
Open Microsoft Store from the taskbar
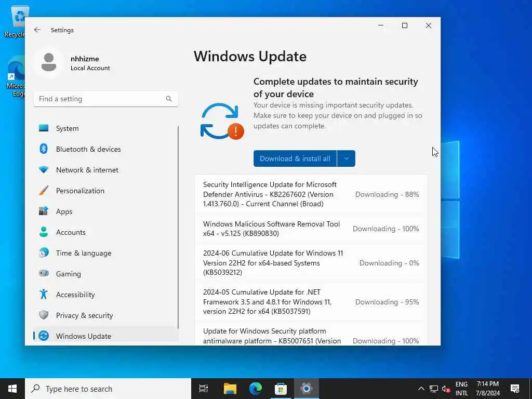pos(281,389)
